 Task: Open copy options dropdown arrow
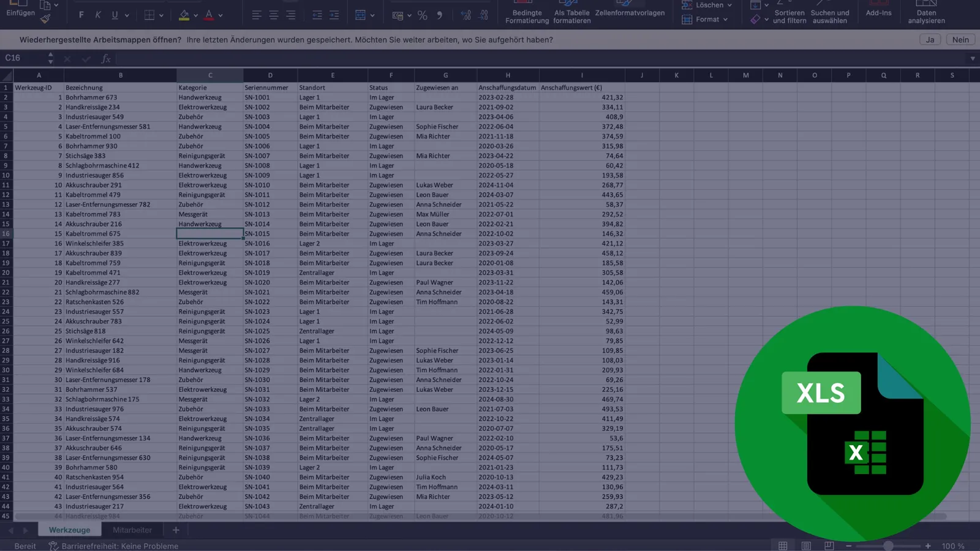tap(56, 5)
